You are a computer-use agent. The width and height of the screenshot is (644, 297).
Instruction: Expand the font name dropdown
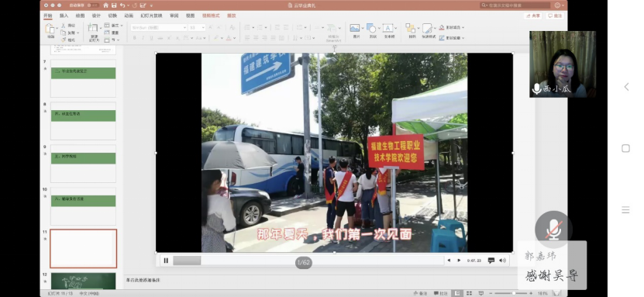point(184,27)
